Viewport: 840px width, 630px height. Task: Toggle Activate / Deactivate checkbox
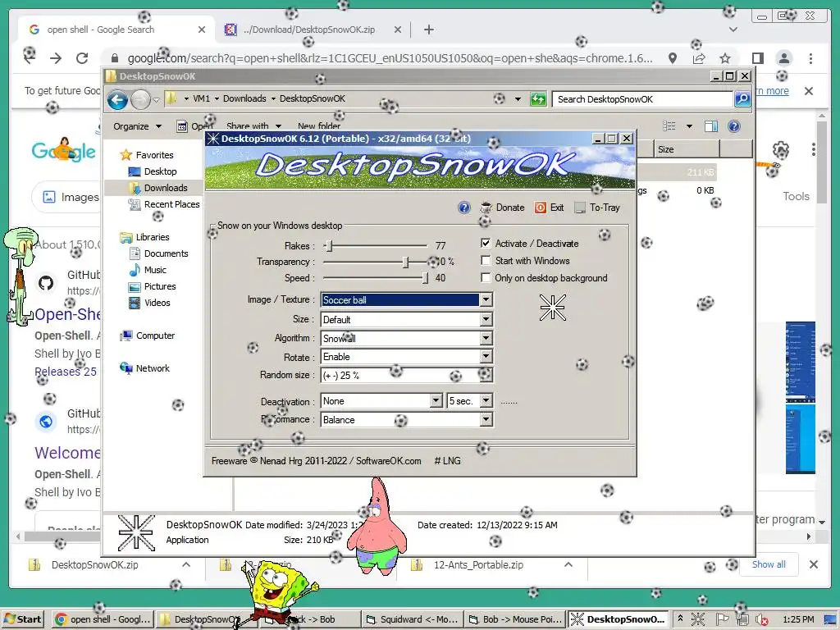[x=486, y=243]
